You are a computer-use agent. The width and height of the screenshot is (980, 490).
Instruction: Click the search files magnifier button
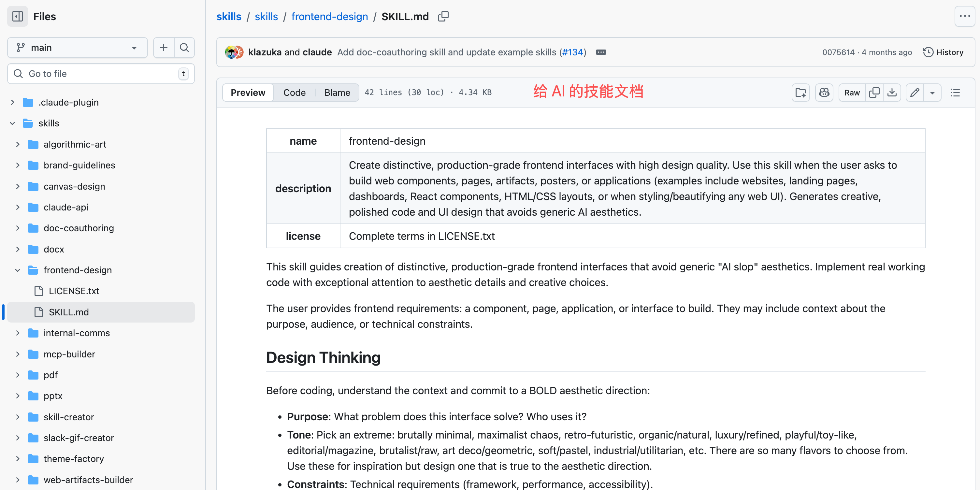184,48
